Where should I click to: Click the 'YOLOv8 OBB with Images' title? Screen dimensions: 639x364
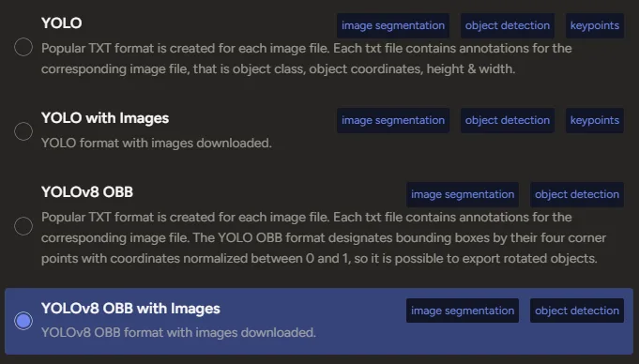130,309
